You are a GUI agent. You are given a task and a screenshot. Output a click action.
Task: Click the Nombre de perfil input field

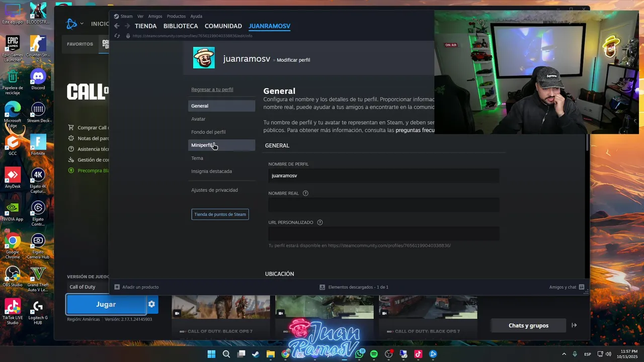click(x=383, y=175)
